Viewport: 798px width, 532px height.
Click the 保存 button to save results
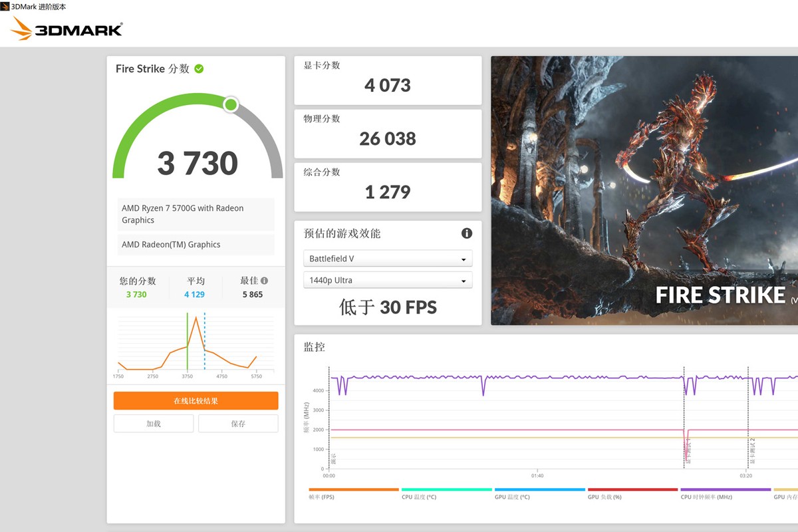pos(237,423)
